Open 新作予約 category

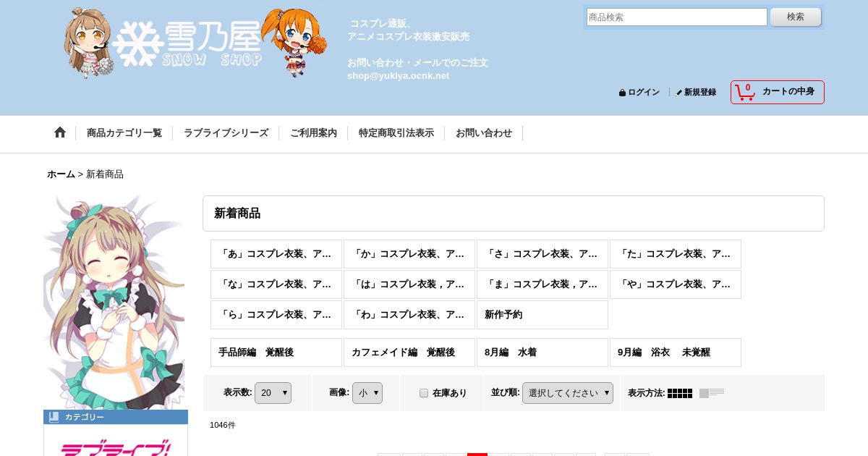point(542,315)
